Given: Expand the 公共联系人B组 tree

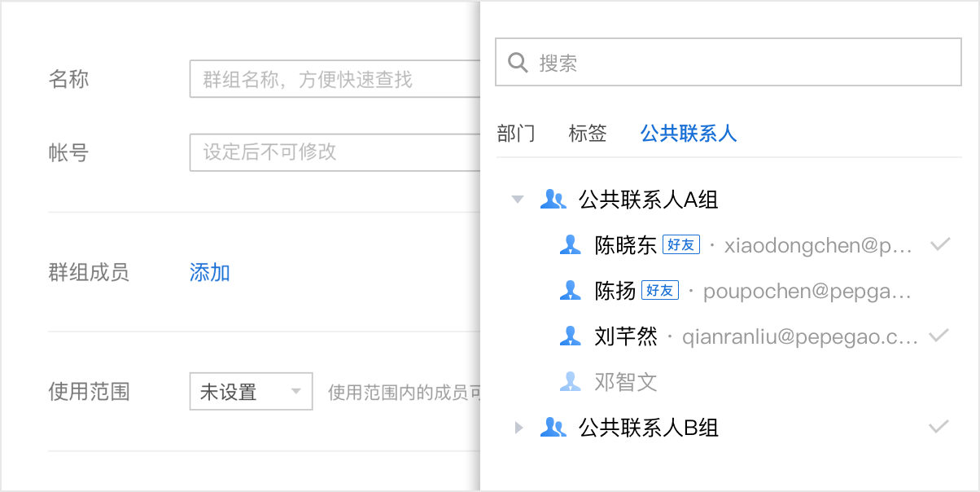Looking at the screenshot, I should click(519, 427).
